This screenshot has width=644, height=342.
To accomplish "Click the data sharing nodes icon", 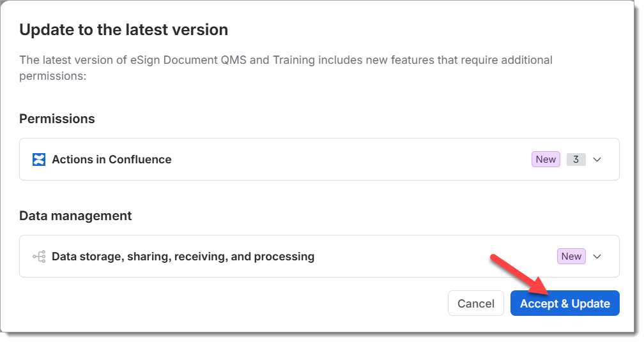I will click(39, 256).
